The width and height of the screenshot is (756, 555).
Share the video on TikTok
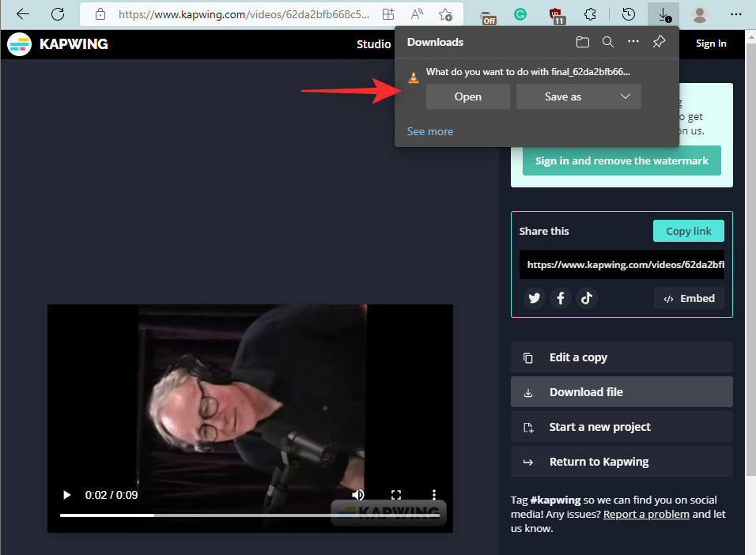(x=586, y=298)
